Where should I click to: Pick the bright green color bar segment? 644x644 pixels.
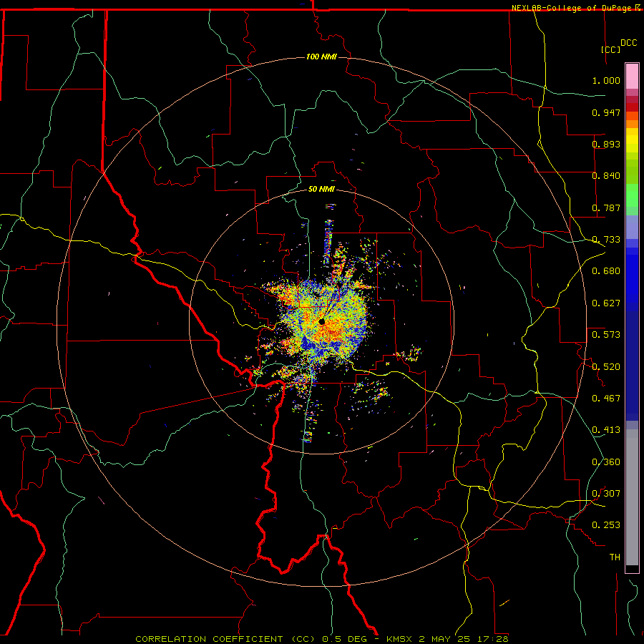(632, 195)
